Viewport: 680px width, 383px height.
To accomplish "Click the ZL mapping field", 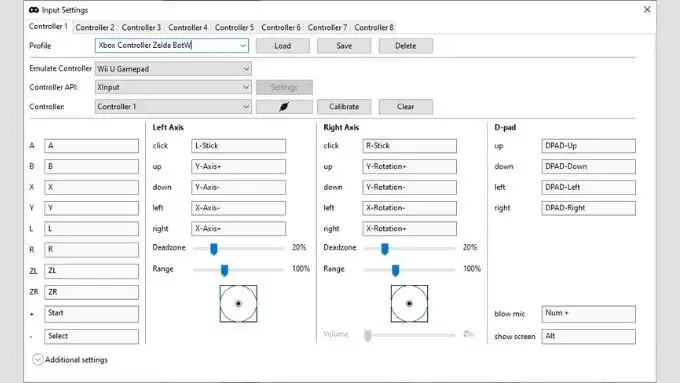I will [92, 271].
